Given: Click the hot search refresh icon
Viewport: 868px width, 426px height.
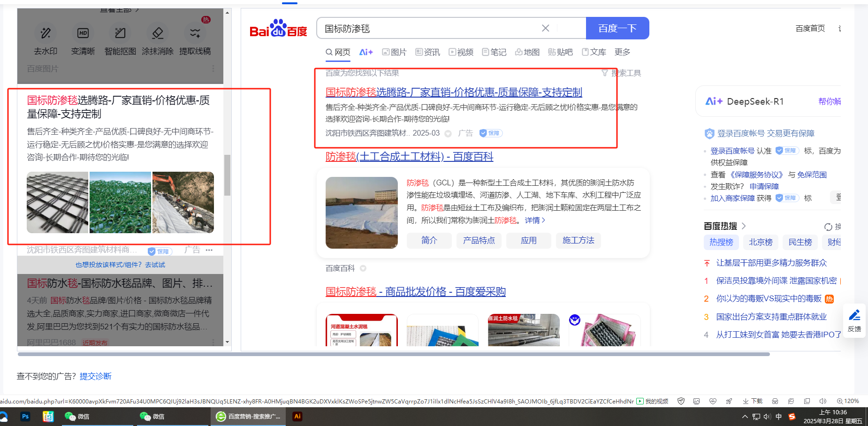Looking at the screenshot, I should (x=828, y=227).
